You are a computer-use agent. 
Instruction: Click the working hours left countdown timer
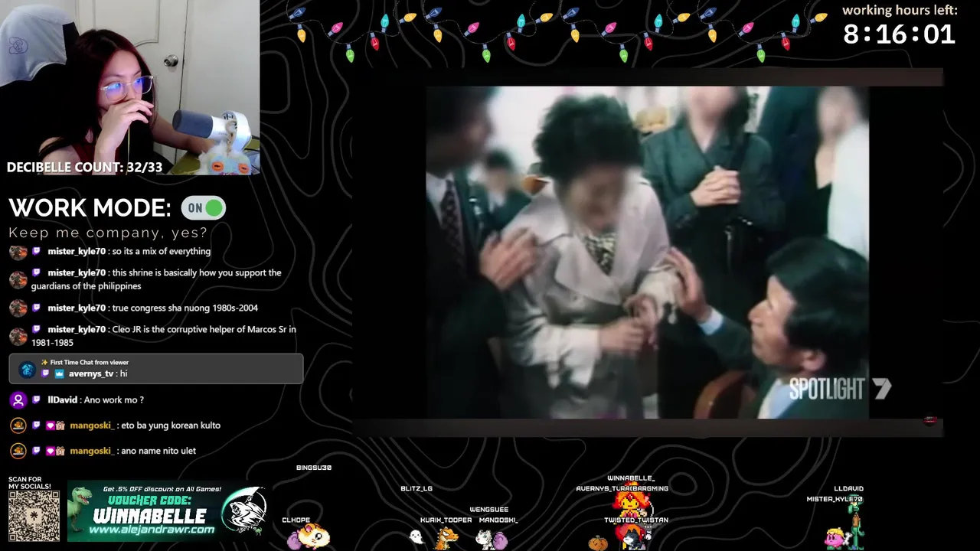click(899, 34)
